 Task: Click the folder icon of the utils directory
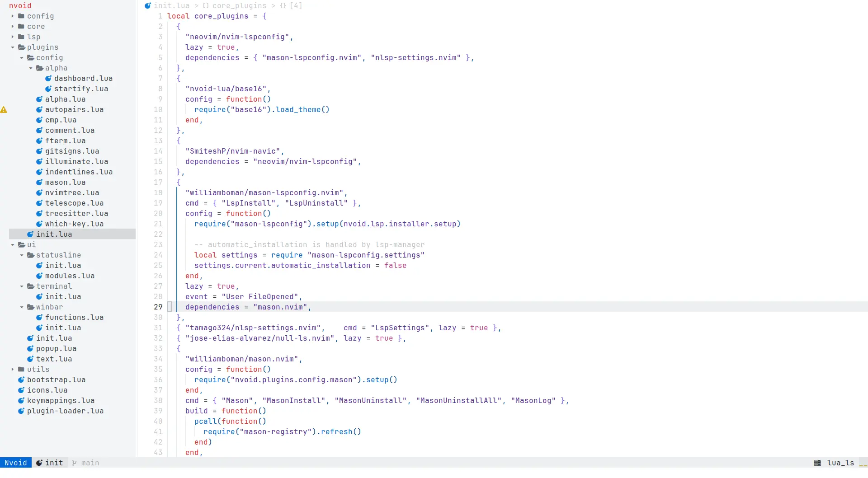21,370
